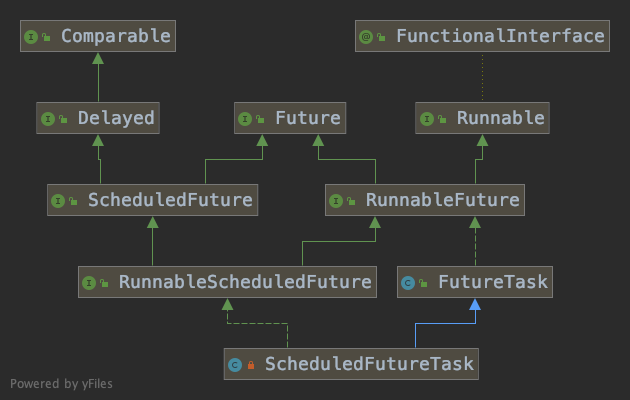Click the orange lock icon on ScheduledFutureTask
Image resolution: width=630 pixels, height=400 pixels.
pyautogui.click(x=250, y=365)
